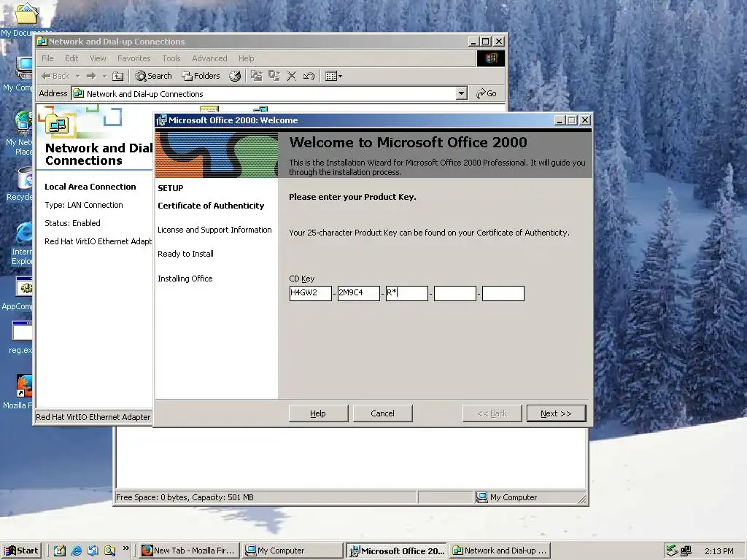Minimize the Office 2000 Welcome window
The width and height of the screenshot is (747, 560).
560,120
